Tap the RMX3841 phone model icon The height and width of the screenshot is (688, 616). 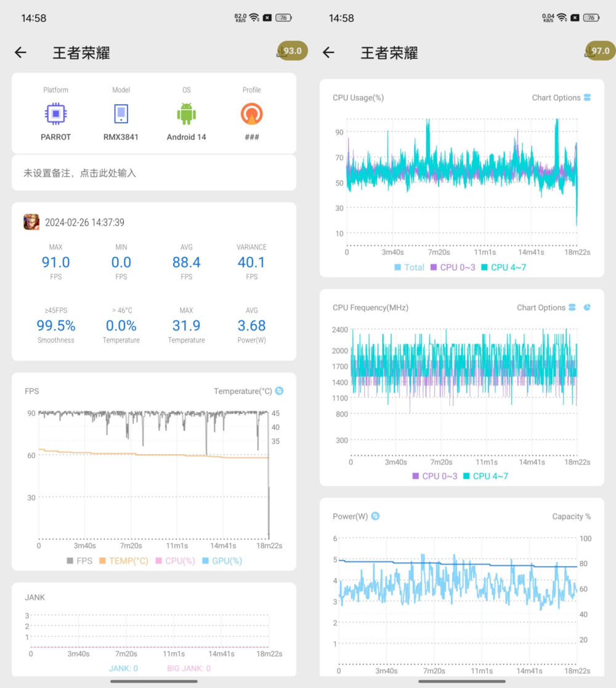click(121, 114)
